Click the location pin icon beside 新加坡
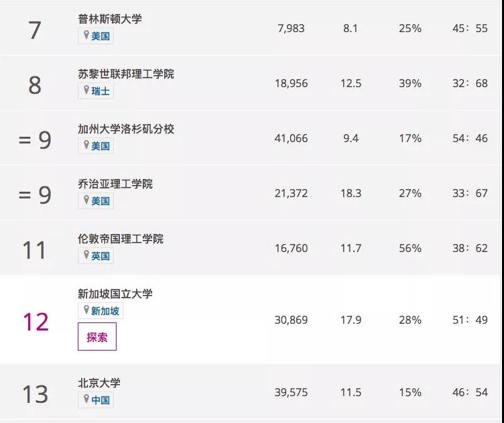The height and width of the screenshot is (423, 504). pyautogui.click(x=86, y=310)
